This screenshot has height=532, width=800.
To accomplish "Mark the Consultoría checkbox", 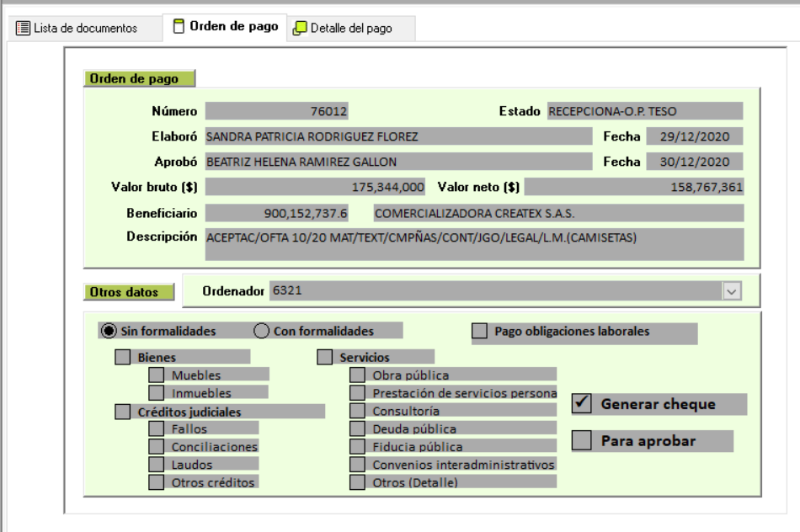I will [358, 411].
